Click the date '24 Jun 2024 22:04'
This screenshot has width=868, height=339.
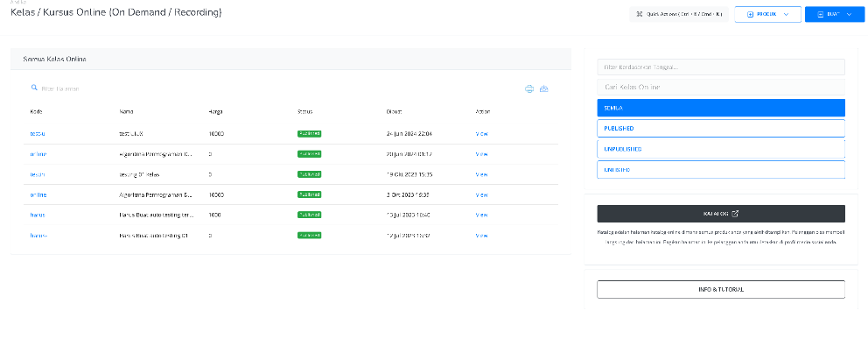pos(409,134)
